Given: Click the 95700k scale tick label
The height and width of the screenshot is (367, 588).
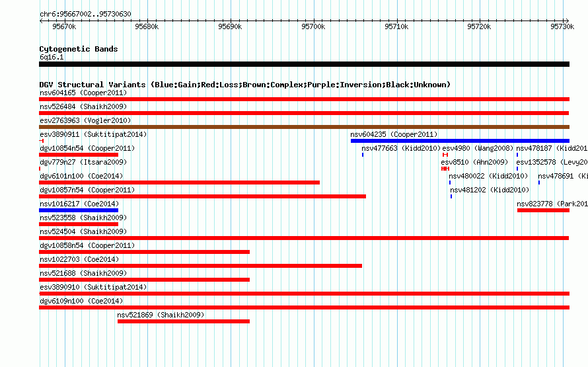Looking at the screenshot, I should [x=313, y=26].
